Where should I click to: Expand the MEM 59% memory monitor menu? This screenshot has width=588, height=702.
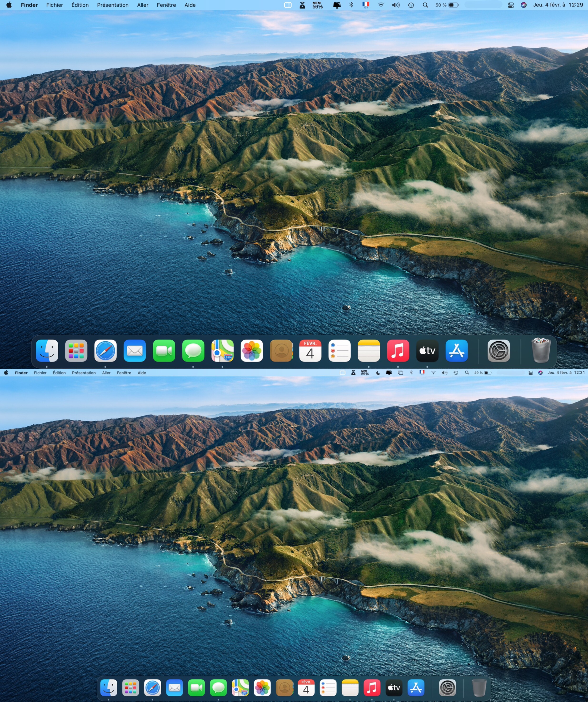364,373
